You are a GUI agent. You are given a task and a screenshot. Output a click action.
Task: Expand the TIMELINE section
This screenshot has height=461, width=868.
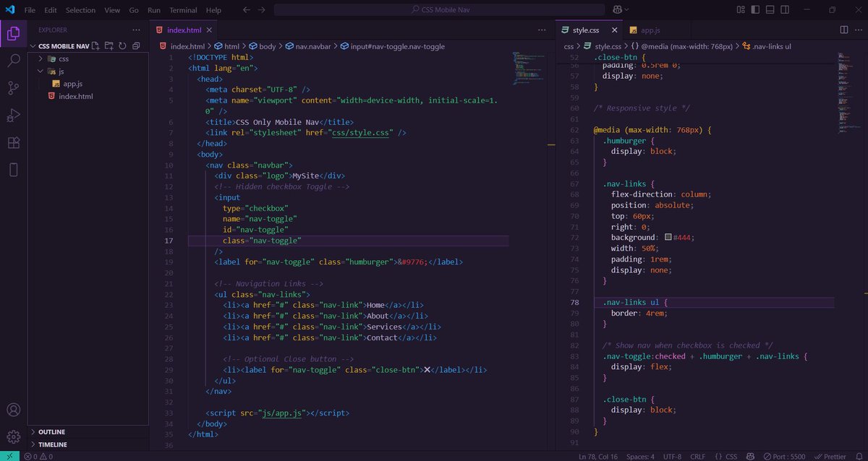pos(88,444)
